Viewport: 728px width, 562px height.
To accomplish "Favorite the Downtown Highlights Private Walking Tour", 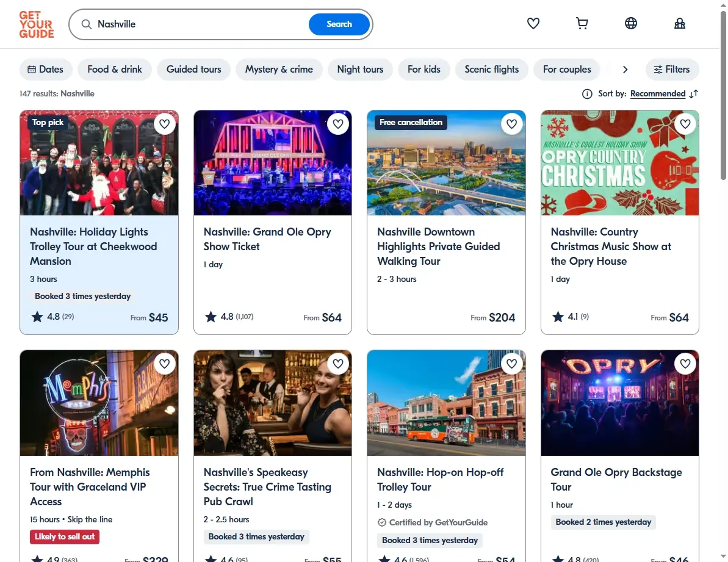I will 511,124.
